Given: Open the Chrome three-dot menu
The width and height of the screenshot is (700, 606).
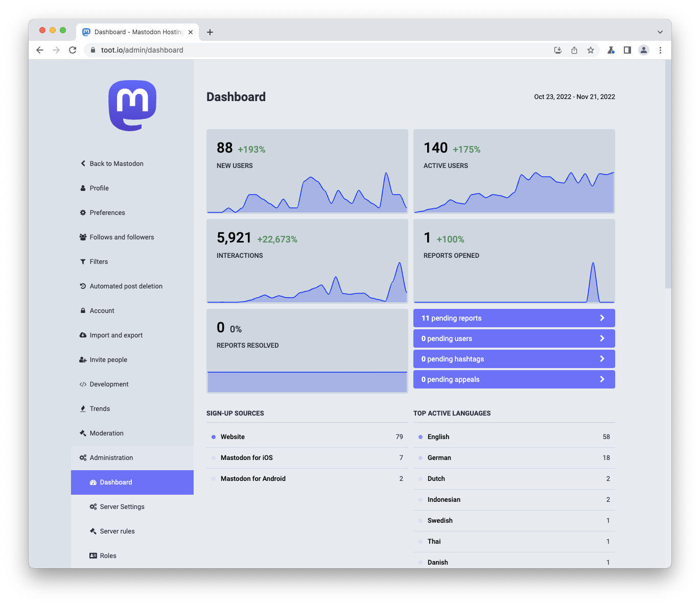Looking at the screenshot, I should (660, 50).
